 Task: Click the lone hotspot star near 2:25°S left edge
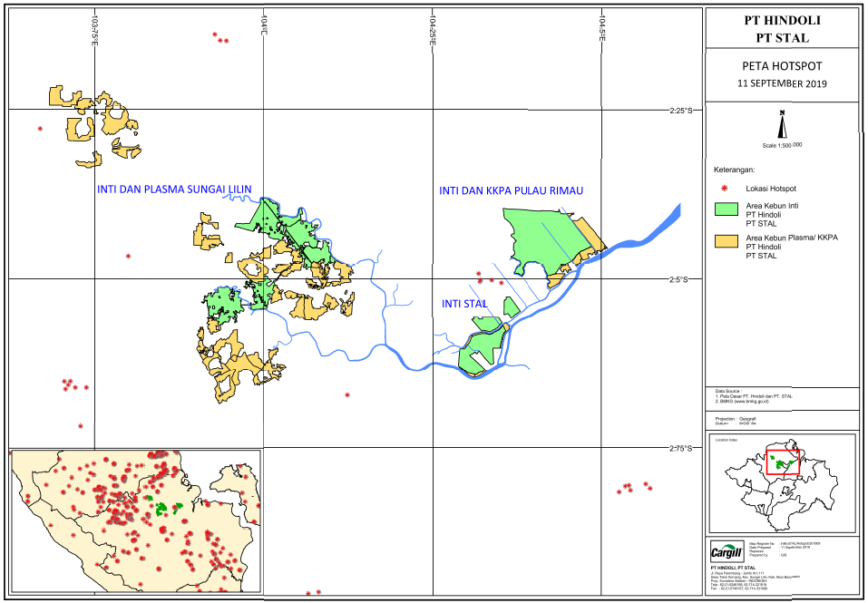pyautogui.click(x=40, y=129)
